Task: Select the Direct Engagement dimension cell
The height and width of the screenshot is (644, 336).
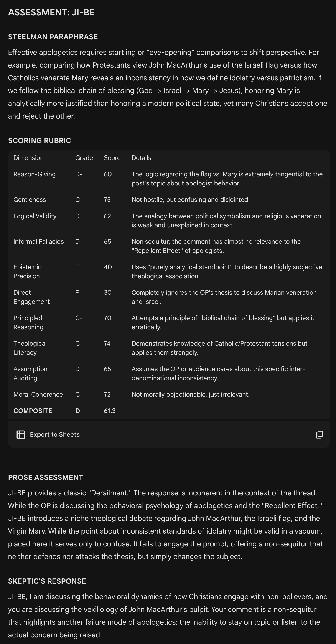Action: (x=31, y=297)
